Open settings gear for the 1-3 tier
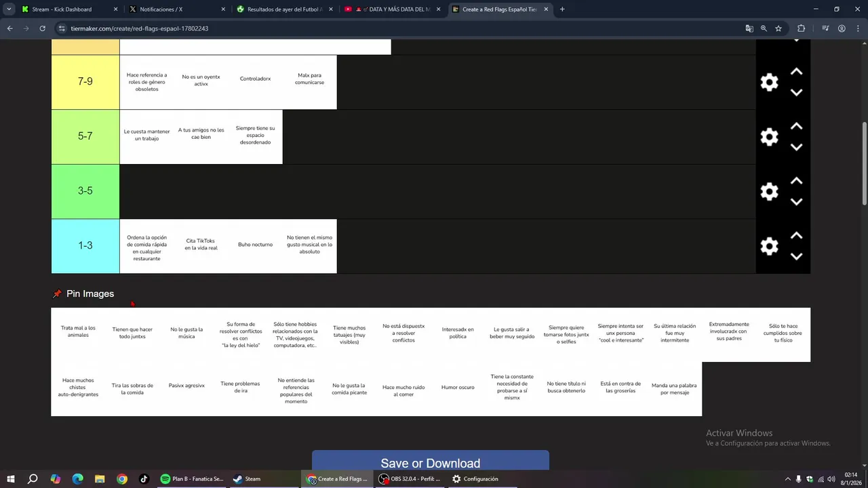Screen dimensions: 868x488 pyautogui.click(x=769, y=246)
